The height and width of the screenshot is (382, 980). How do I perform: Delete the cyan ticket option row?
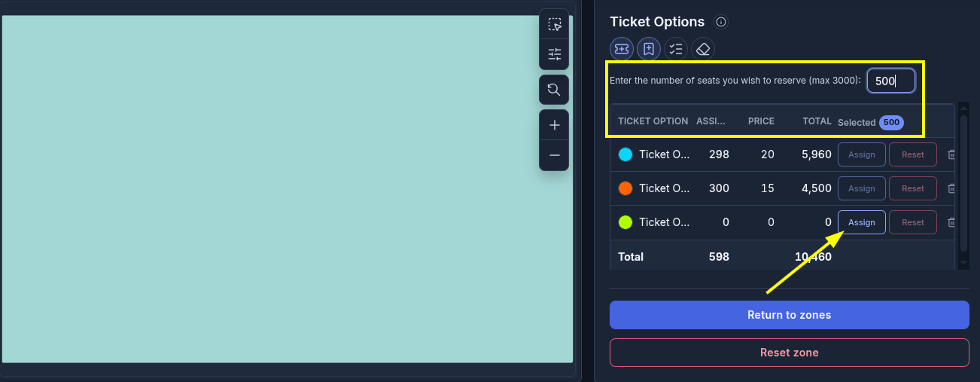pyautogui.click(x=951, y=154)
